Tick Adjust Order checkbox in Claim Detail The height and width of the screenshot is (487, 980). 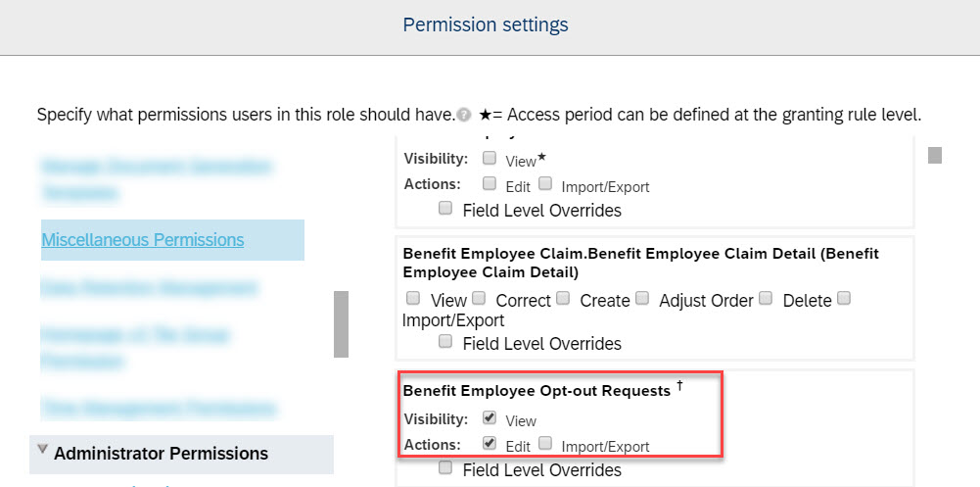point(642,297)
